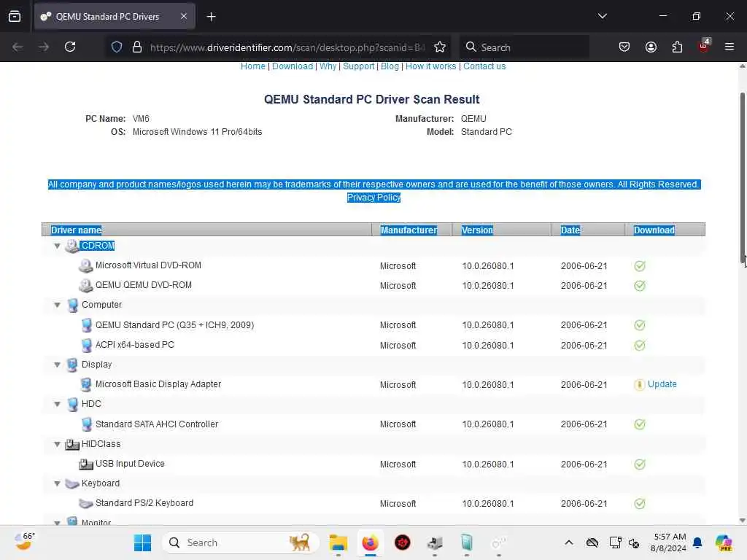Click the update warning icon for Display Adapter
Viewport: 747px width, 560px height.
coord(639,384)
